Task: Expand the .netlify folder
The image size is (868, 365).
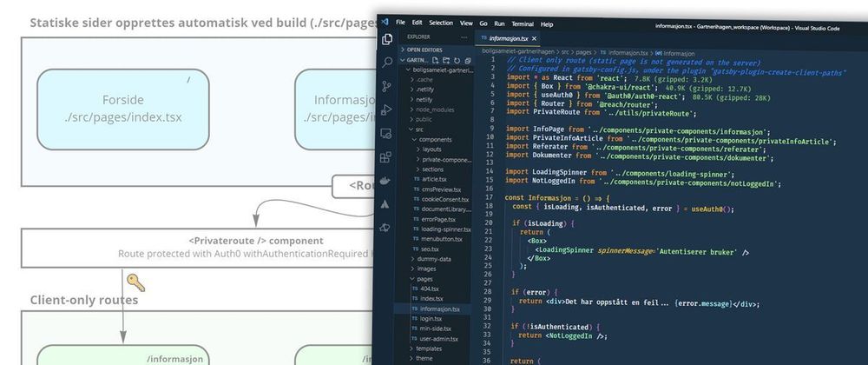Action: (x=424, y=90)
